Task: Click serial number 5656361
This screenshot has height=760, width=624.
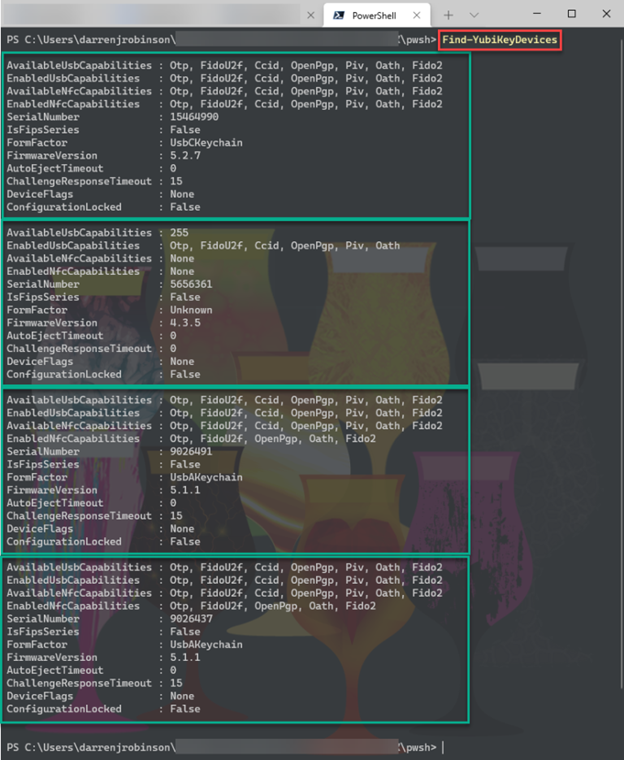Action: tap(191, 284)
